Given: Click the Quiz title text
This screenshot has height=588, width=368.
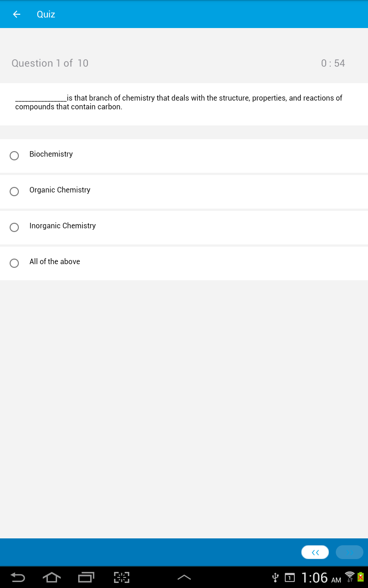Looking at the screenshot, I should (46, 14).
